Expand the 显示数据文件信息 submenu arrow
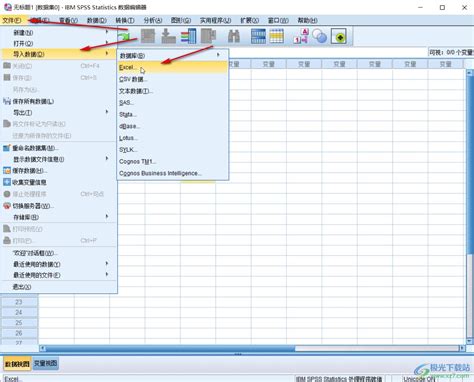474x382 pixels. tap(107, 158)
